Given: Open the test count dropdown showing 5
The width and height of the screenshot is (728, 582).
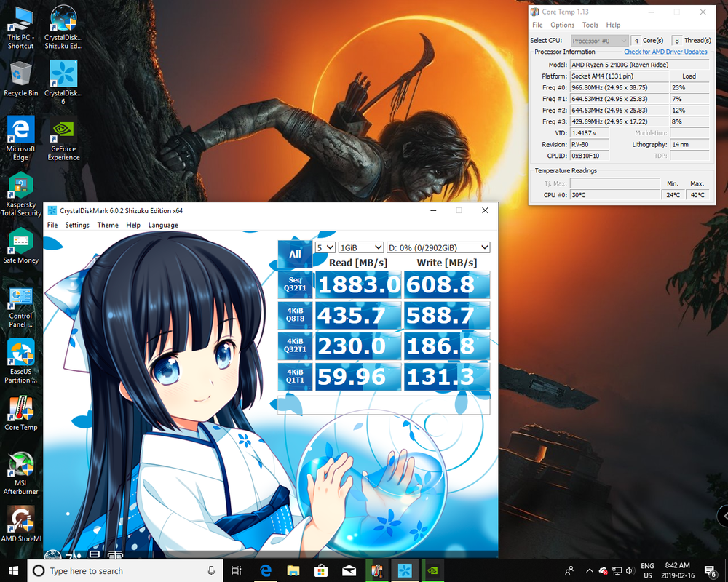Looking at the screenshot, I should tap(325, 247).
